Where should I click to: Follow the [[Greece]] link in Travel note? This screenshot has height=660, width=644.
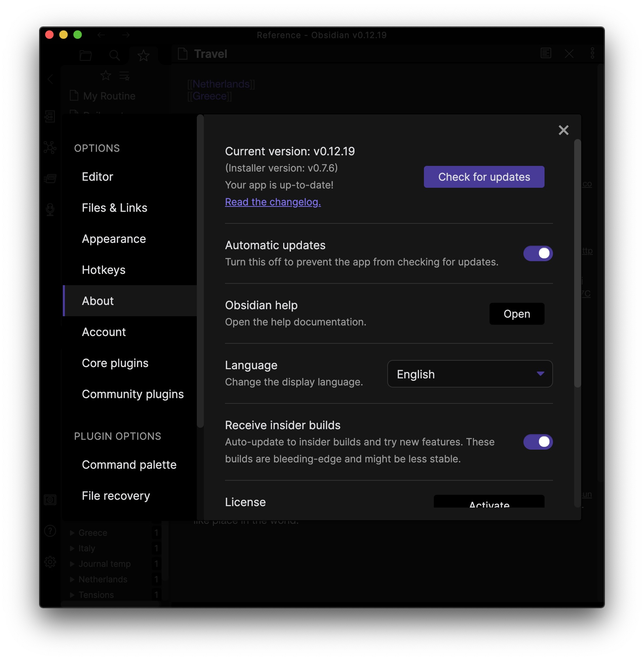click(x=209, y=96)
